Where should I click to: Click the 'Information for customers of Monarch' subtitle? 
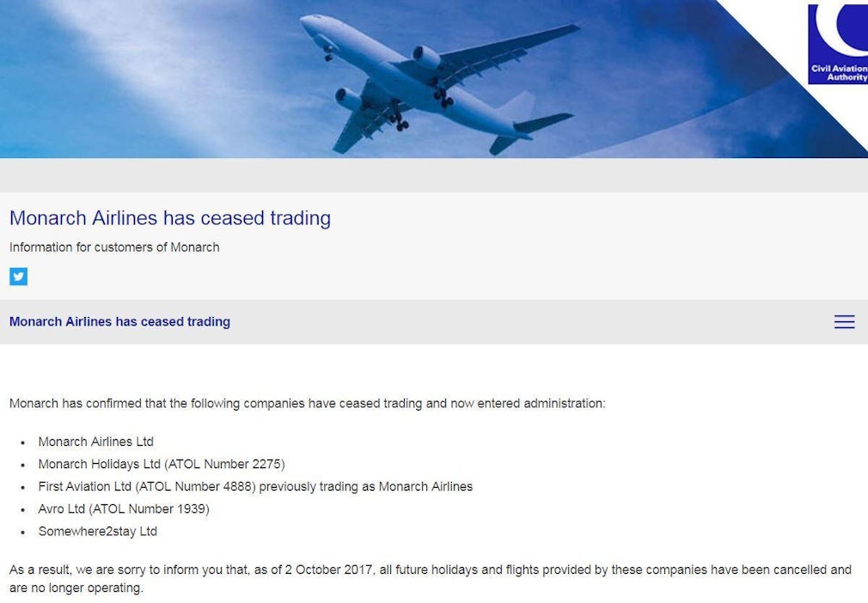coord(114,247)
